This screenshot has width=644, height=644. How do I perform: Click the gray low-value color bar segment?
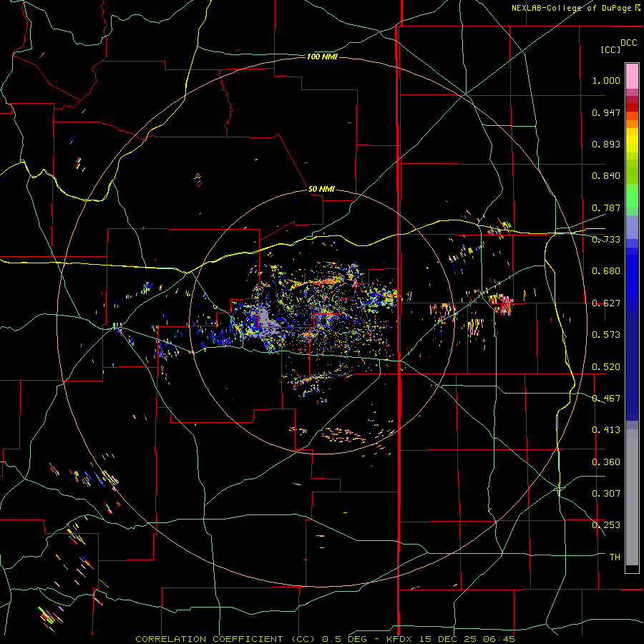632,497
